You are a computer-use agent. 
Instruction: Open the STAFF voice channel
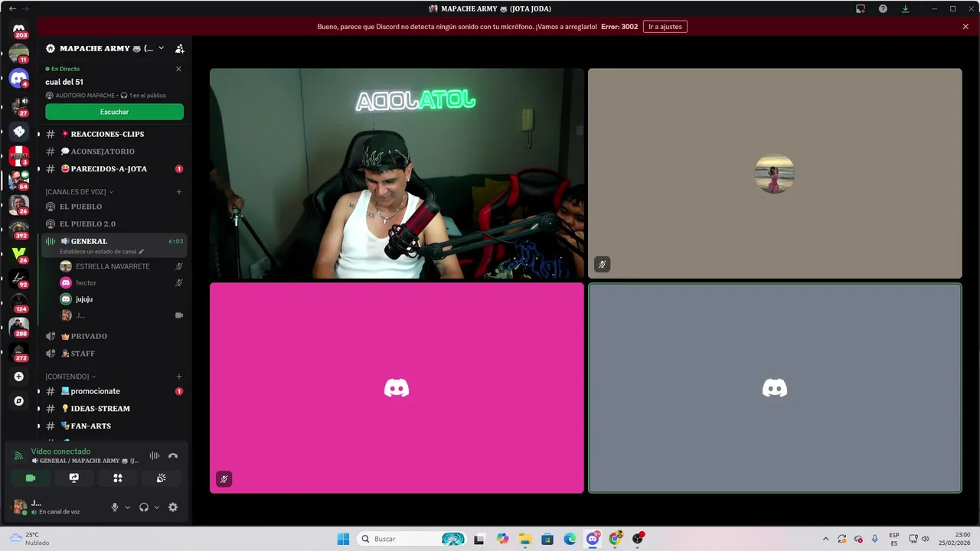[x=114, y=354]
